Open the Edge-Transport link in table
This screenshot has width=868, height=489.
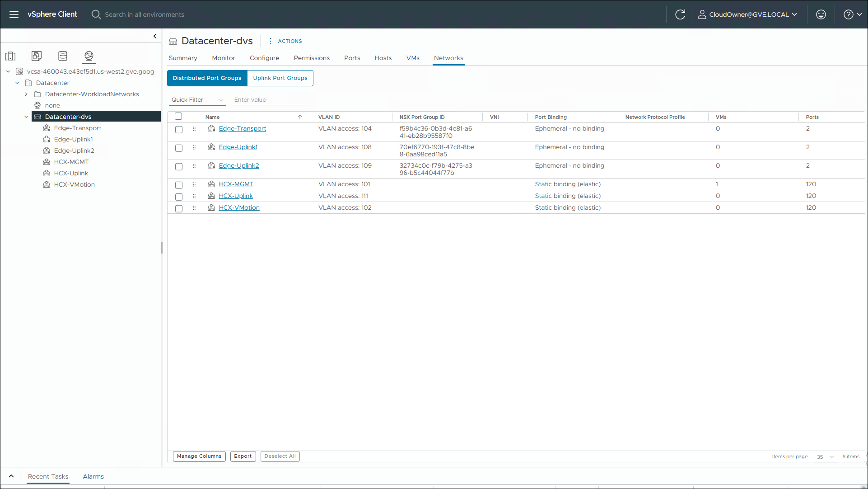click(x=243, y=129)
